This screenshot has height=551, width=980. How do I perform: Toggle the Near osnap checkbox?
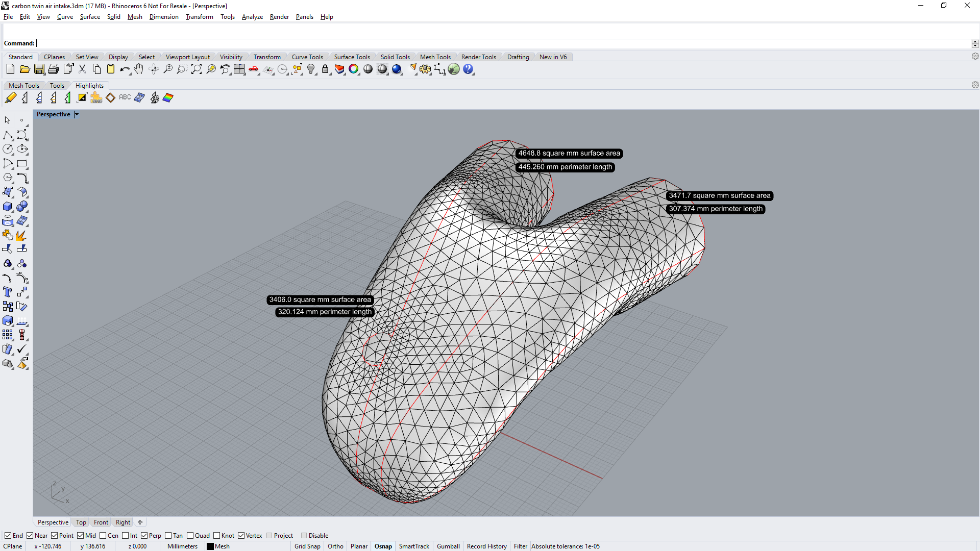[30, 536]
